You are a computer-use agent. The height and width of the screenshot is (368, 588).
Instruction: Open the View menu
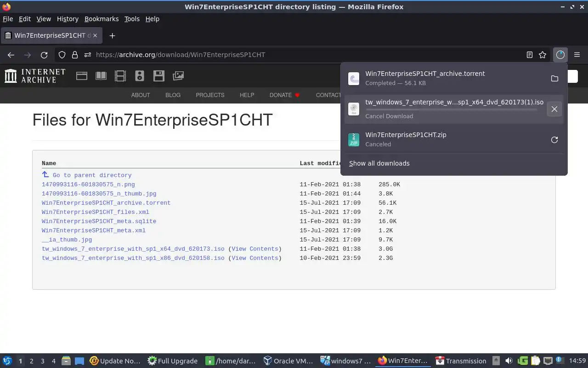click(44, 19)
